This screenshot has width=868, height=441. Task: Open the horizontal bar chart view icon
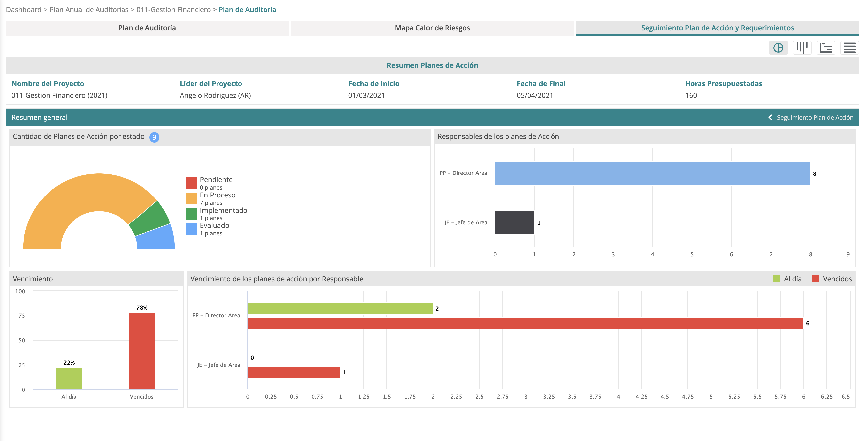pos(825,48)
